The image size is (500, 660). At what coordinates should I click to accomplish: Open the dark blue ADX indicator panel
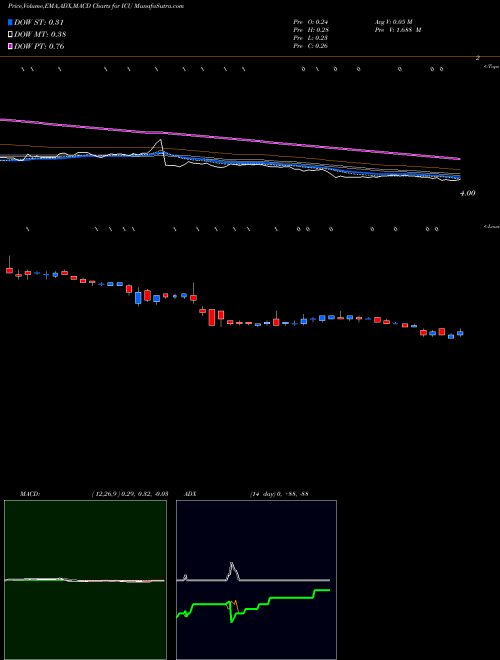[256, 580]
